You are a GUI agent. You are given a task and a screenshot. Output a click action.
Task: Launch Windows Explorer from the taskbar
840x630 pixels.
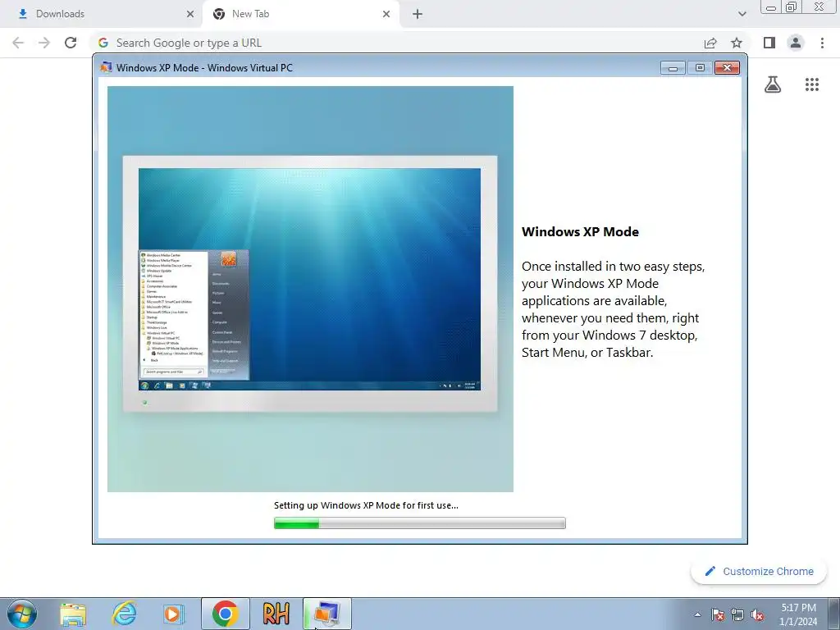point(73,614)
